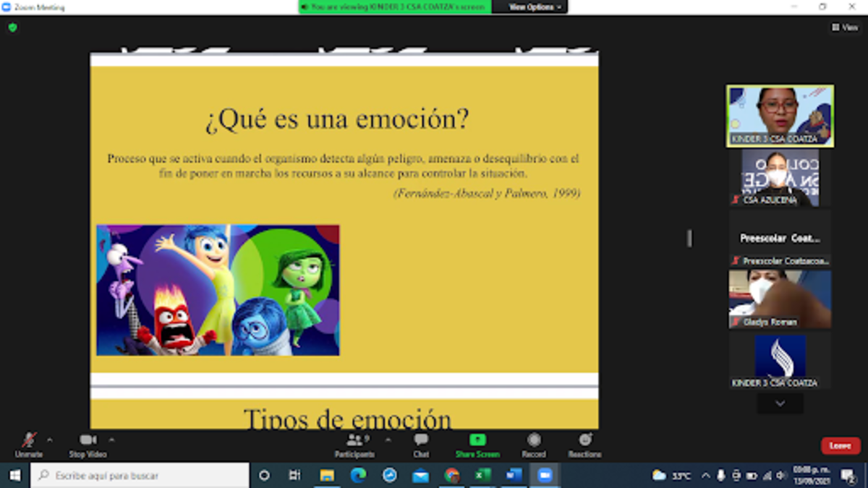Open Google Chrome from the taskbar
The width and height of the screenshot is (868, 488).
452,475
